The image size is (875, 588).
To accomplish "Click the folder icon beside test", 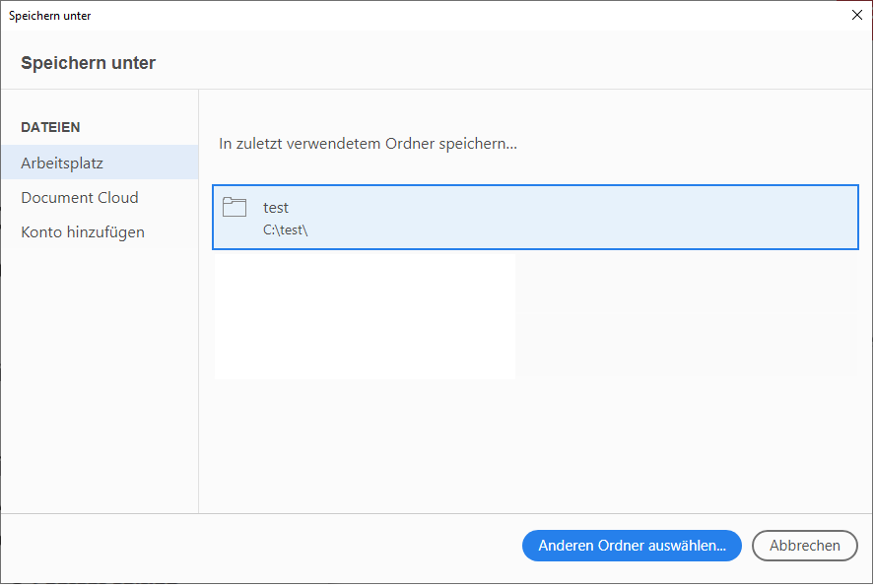I will pyautogui.click(x=235, y=207).
